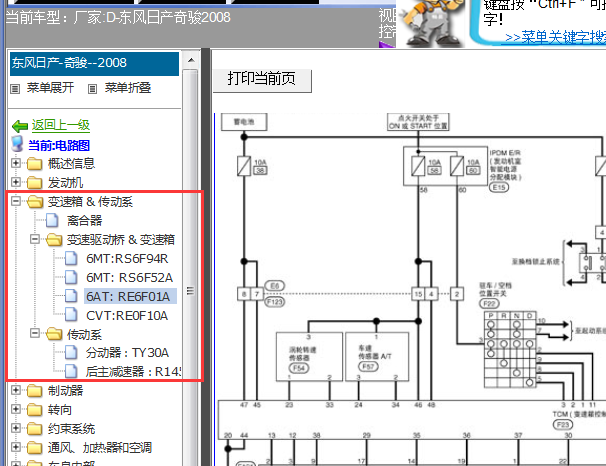Select CVT:RE0F10A in the tree
Image resolution: width=606 pixels, height=466 pixels.
127,316
